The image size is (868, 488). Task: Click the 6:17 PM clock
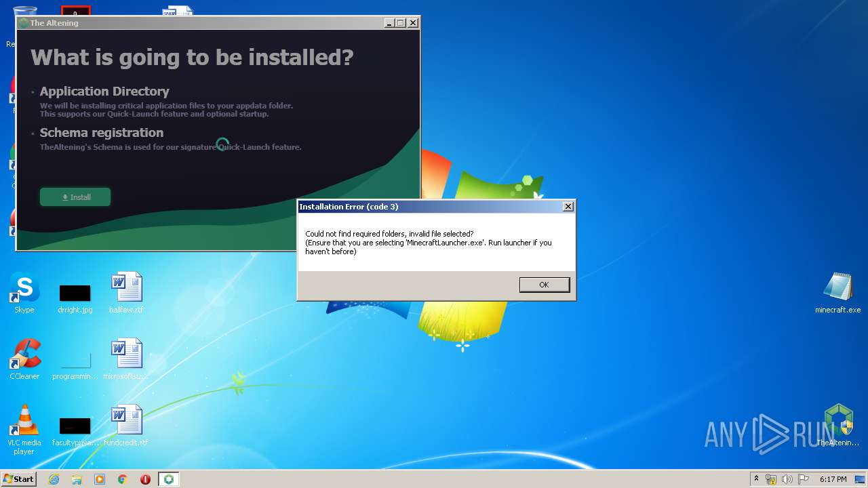tap(833, 479)
